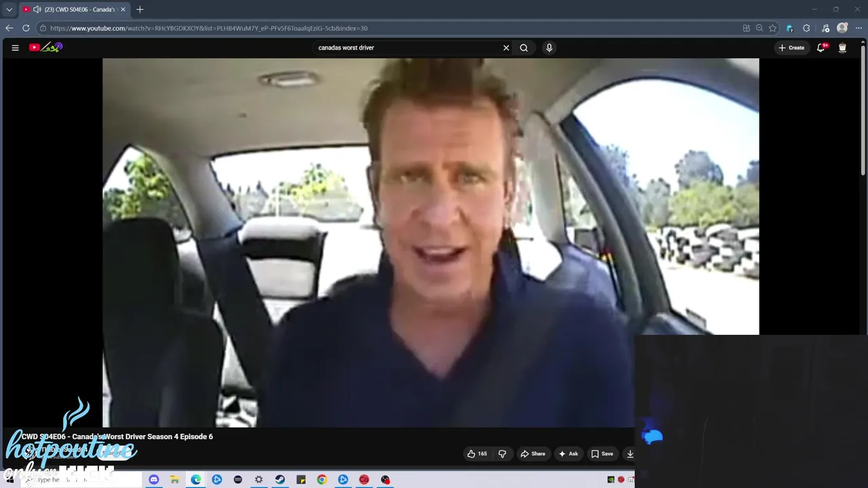View site information lock icon

click(43, 28)
